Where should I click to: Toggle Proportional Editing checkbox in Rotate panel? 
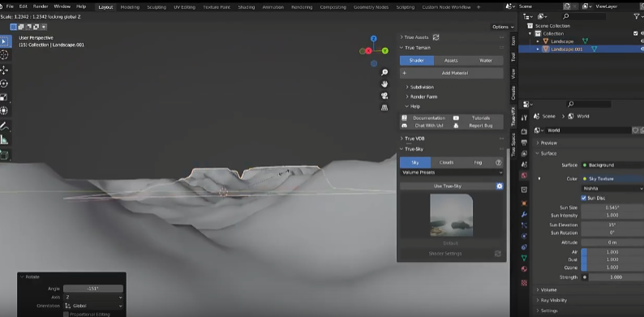click(x=66, y=314)
